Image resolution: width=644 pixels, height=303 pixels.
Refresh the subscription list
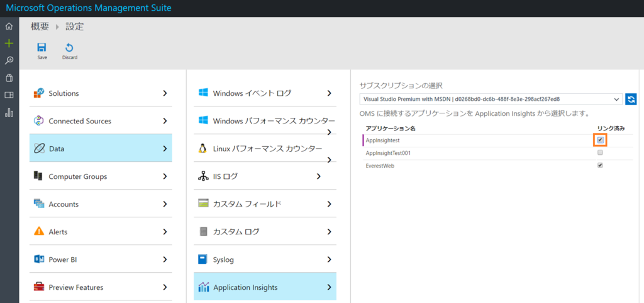point(630,99)
